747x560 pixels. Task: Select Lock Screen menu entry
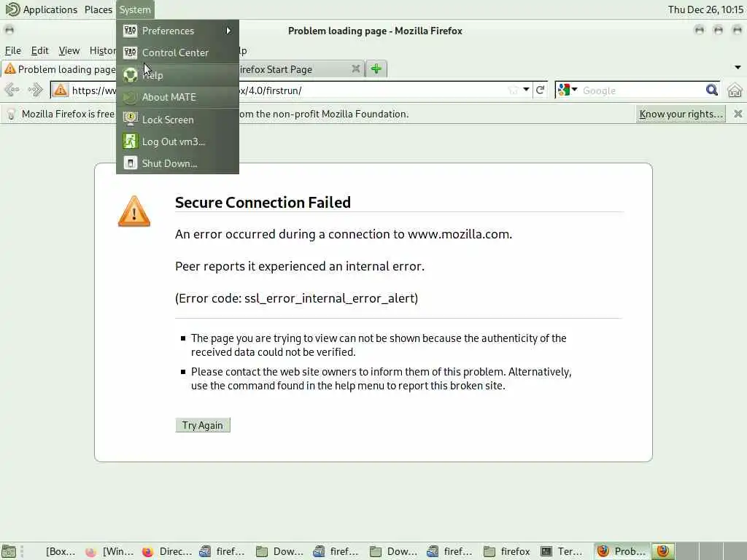click(177, 120)
